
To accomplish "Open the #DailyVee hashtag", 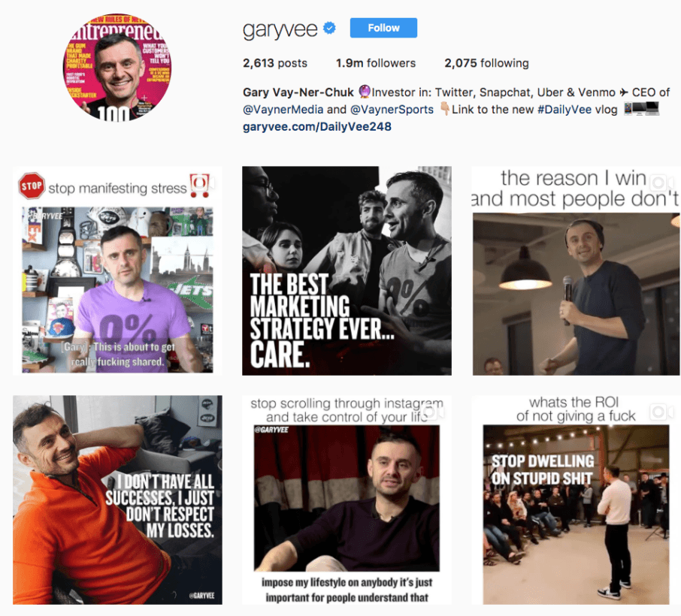I will 564,110.
